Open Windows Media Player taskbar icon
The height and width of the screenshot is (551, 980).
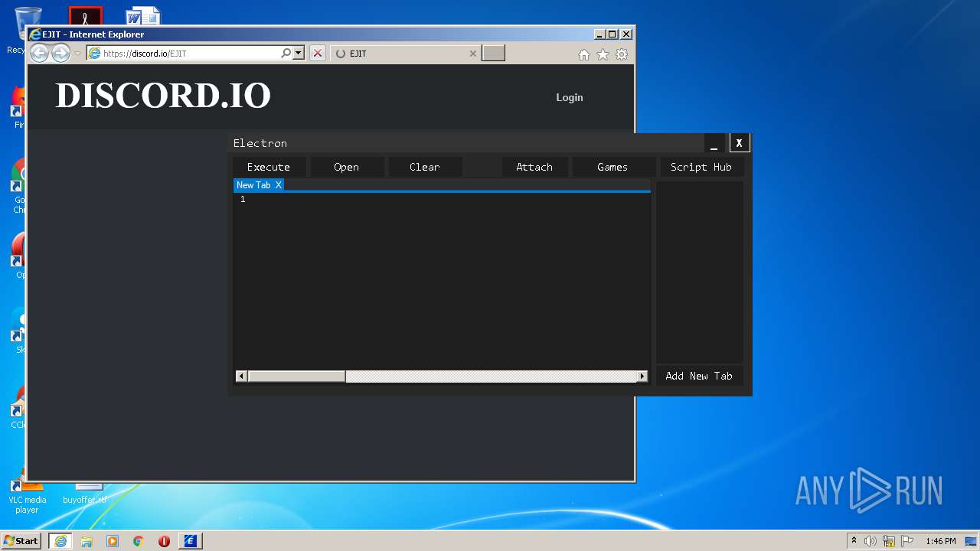pyautogui.click(x=113, y=541)
